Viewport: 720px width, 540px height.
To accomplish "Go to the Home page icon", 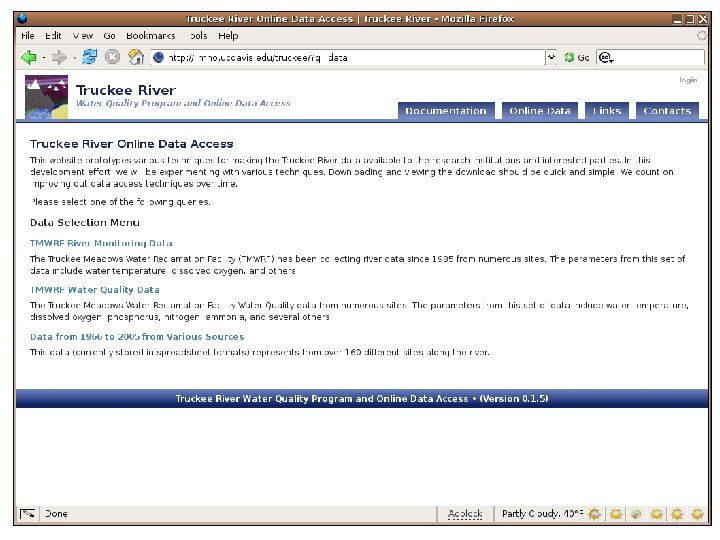I will [x=135, y=57].
